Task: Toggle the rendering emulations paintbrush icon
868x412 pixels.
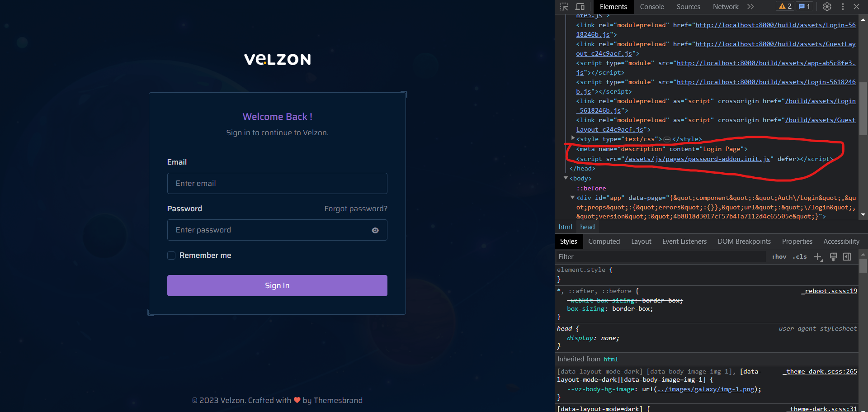Action: pyautogui.click(x=833, y=257)
